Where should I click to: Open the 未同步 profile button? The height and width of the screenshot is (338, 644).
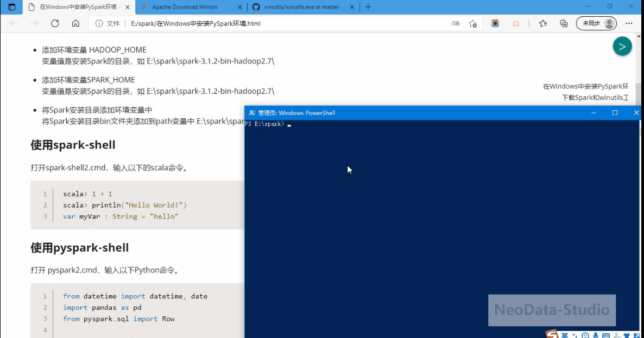tap(596, 23)
